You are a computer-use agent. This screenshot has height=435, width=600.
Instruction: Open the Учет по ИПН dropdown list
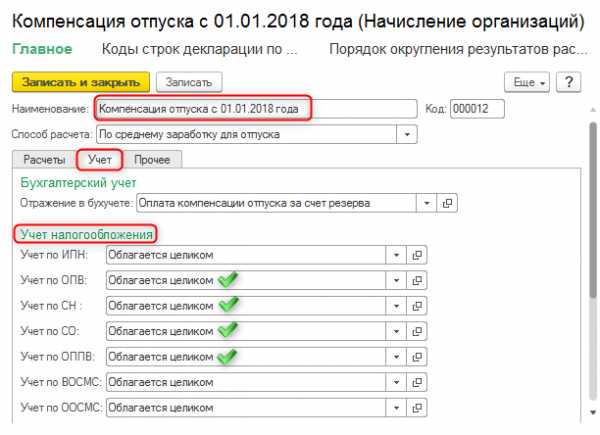pos(398,254)
